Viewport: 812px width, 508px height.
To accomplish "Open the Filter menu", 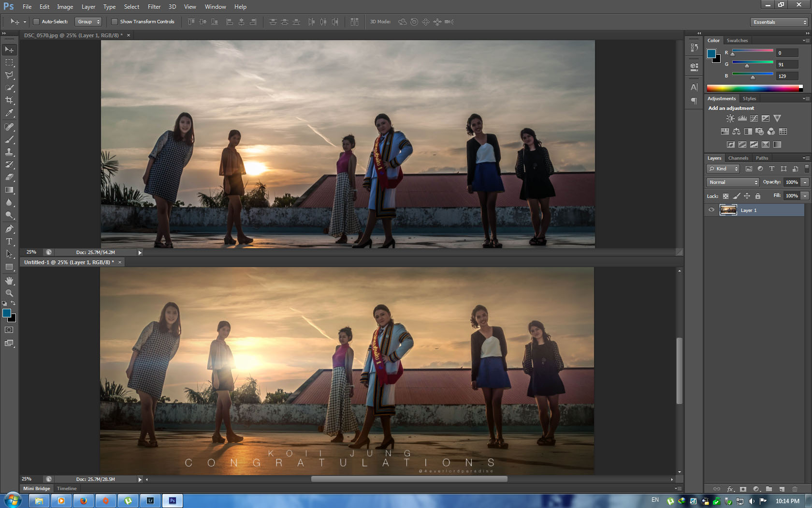I will [154, 7].
